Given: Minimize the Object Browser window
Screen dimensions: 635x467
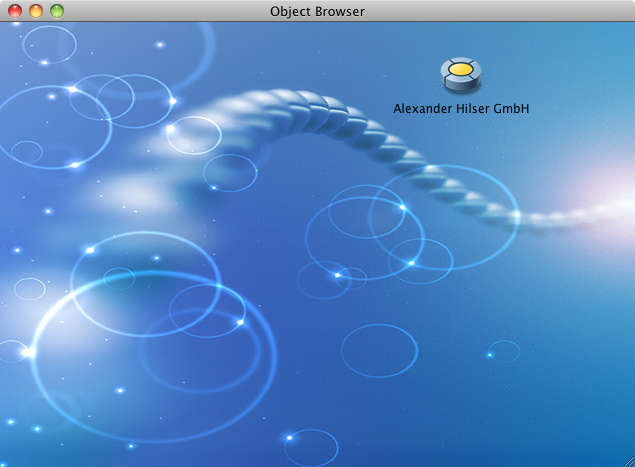Looking at the screenshot, I should pyautogui.click(x=36, y=11).
